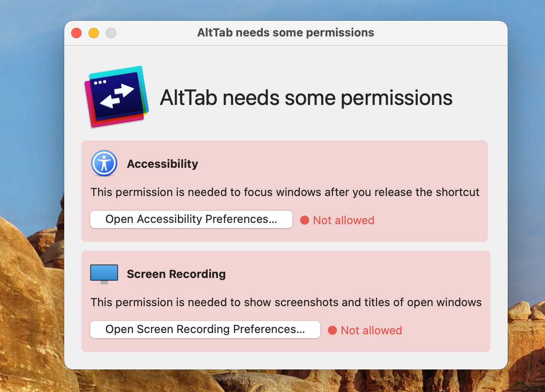
Task: Click the red status dot beside Accessibility button
Action: tap(305, 220)
